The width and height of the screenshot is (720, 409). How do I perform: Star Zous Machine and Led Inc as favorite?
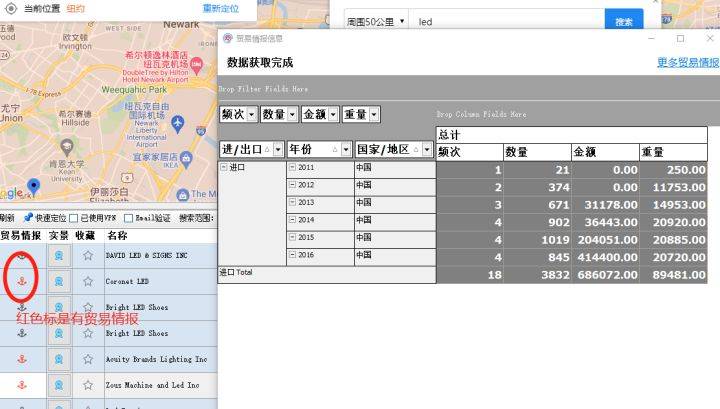pyautogui.click(x=87, y=385)
